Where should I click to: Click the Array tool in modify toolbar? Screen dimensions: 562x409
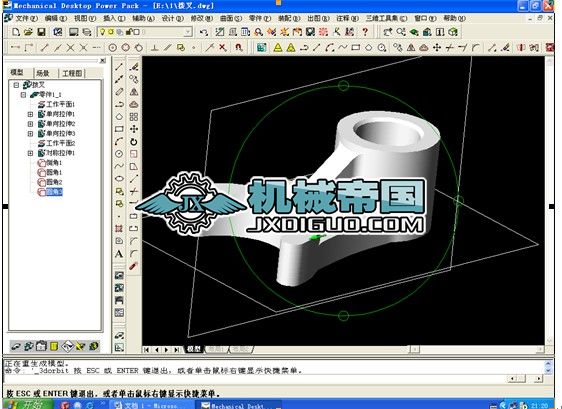coord(134,117)
